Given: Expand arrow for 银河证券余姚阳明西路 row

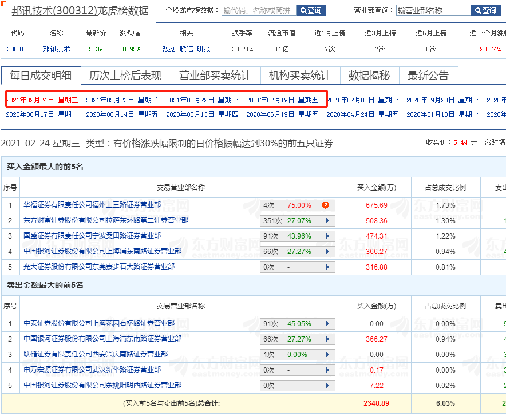Looking at the screenshot, I should coord(327,386).
